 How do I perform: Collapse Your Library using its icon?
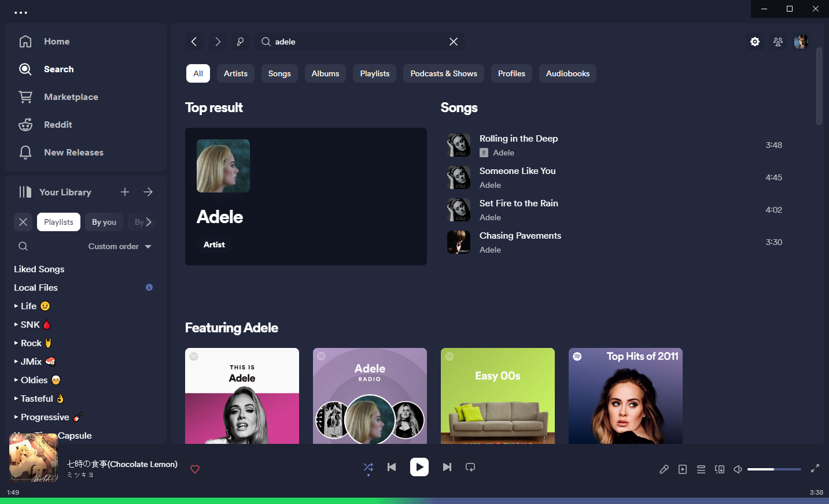[25, 192]
